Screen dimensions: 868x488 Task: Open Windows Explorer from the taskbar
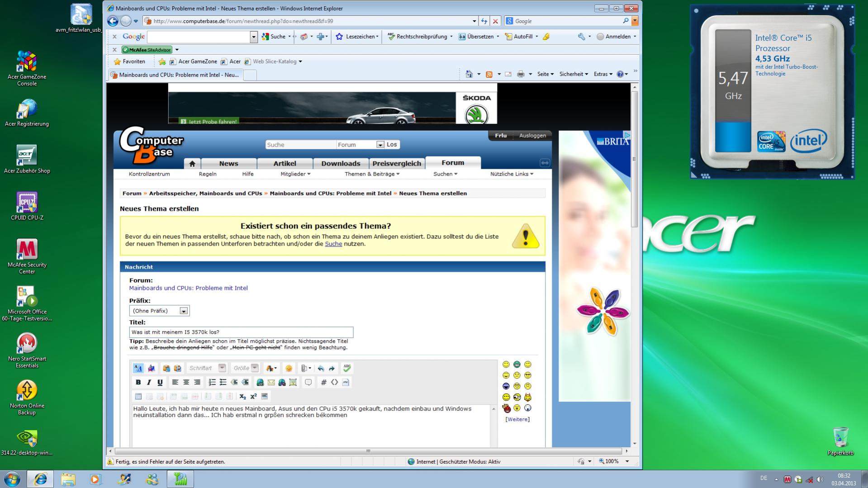pos(68,479)
